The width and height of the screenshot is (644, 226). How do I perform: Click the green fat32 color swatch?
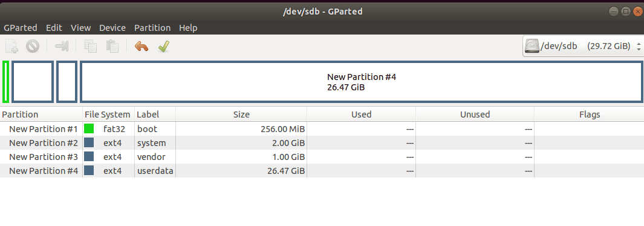pyautogui.click(x=89, y=129)
